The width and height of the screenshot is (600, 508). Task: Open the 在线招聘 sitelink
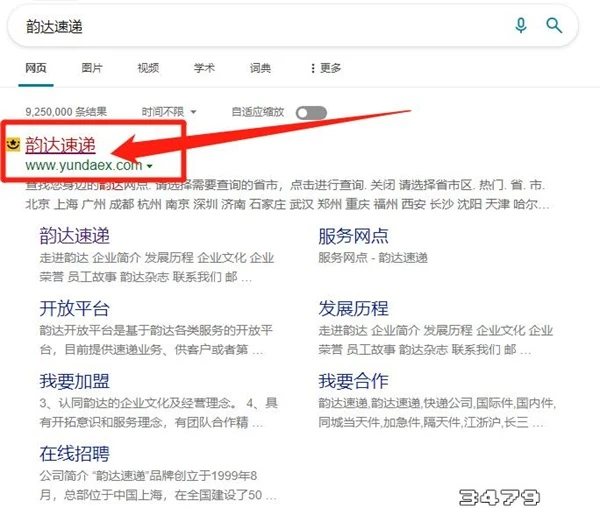(74, 453)
